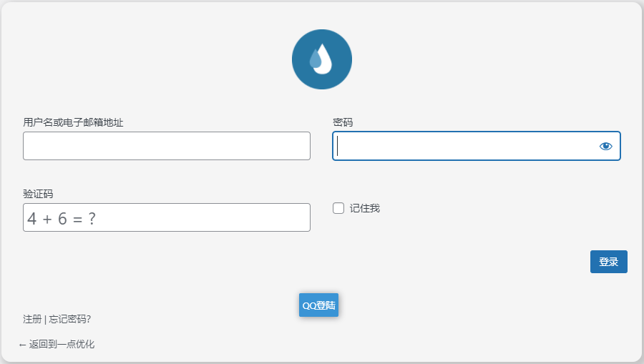Open the 注册 registration link

(32, 319)
